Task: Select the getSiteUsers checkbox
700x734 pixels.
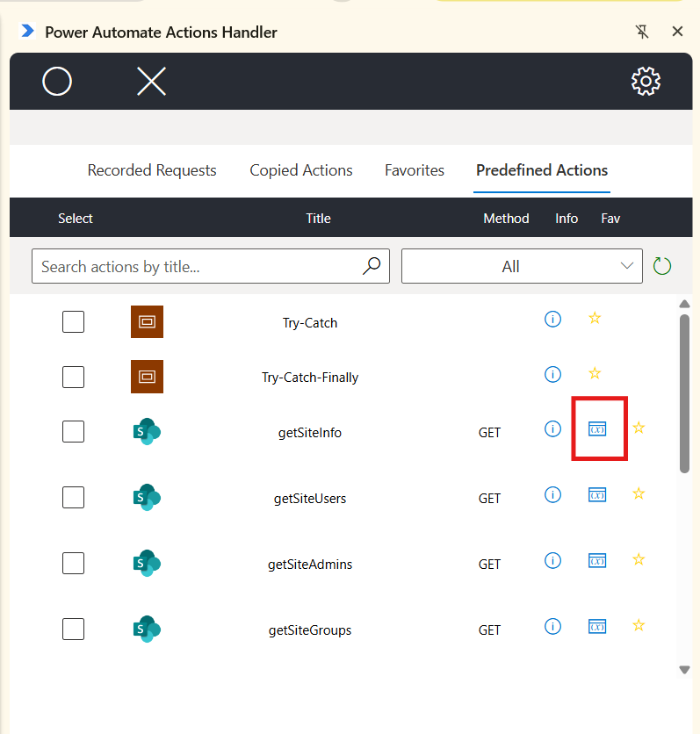Action: pos(73,497)
